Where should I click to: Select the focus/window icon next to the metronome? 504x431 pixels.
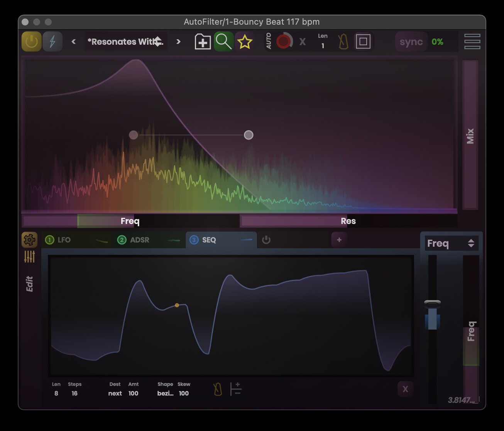(363, 41)
